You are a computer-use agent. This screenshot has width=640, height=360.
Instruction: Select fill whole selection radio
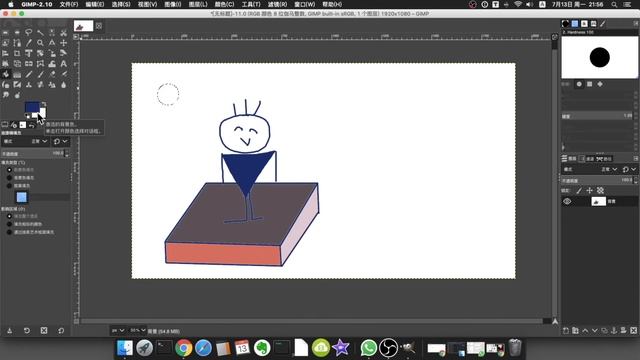pos(9,216)
